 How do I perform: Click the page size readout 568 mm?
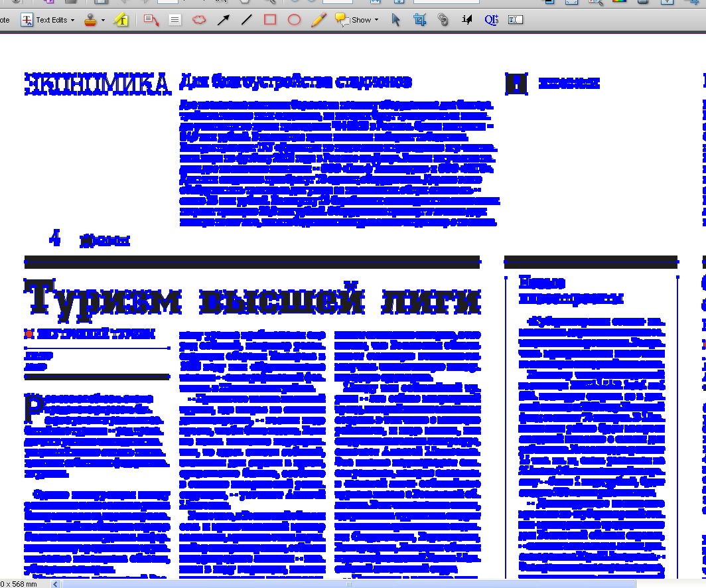point(19,584)
